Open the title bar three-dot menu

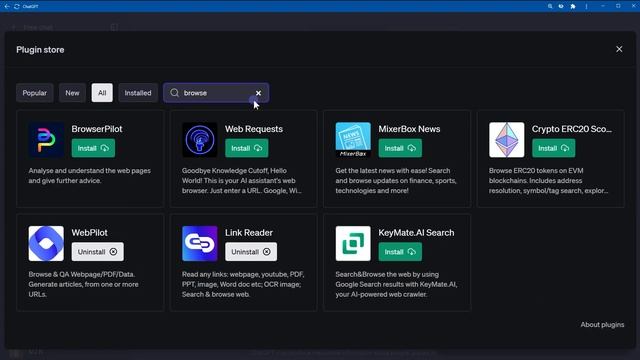pos(586,6)
